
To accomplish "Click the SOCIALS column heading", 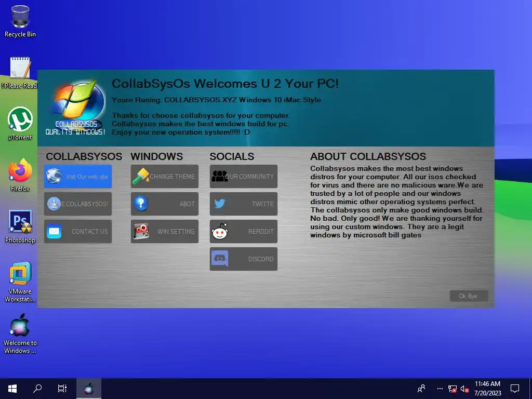I will point(232,156).
